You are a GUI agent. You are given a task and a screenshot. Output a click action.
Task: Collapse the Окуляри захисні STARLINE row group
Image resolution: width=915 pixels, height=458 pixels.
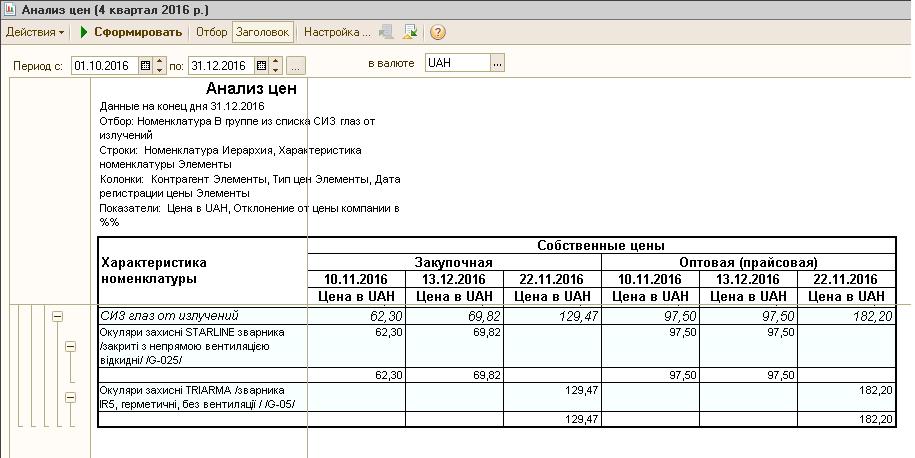(x=70, y=347)
